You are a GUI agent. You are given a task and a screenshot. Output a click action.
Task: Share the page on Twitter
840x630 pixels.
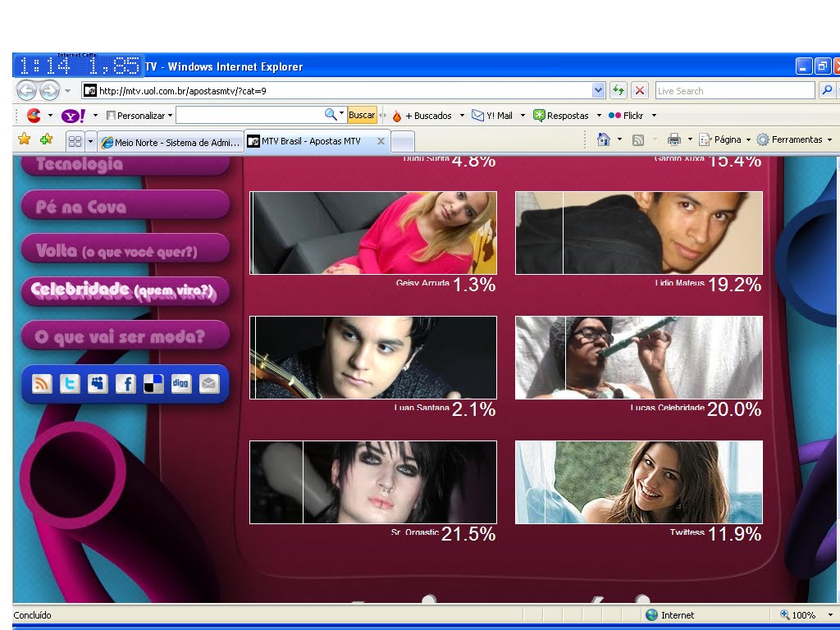pyautogui.click(x=71, y=384)
